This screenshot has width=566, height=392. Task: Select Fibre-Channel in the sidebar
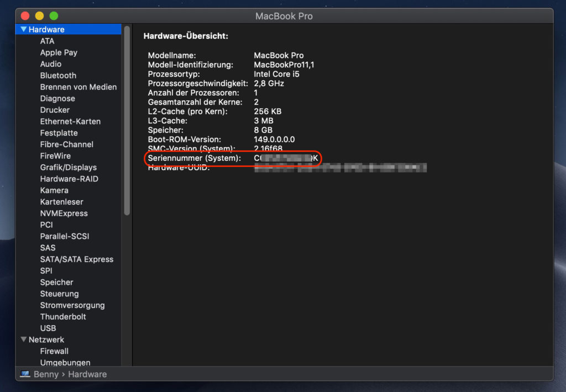coord(66,144)
